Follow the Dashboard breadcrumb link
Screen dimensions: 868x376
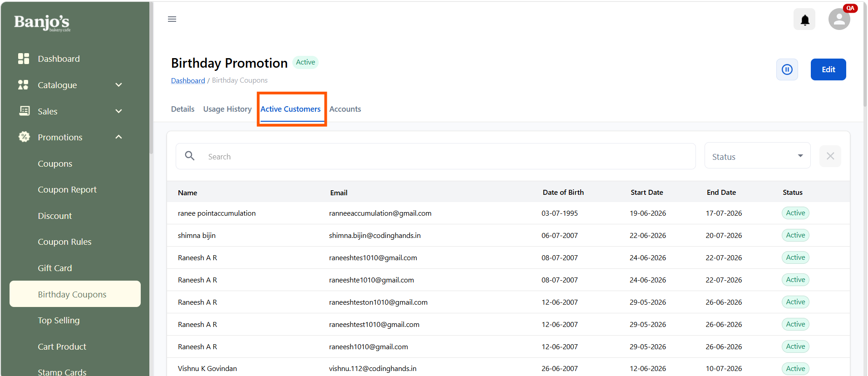[x=188, y=80]
